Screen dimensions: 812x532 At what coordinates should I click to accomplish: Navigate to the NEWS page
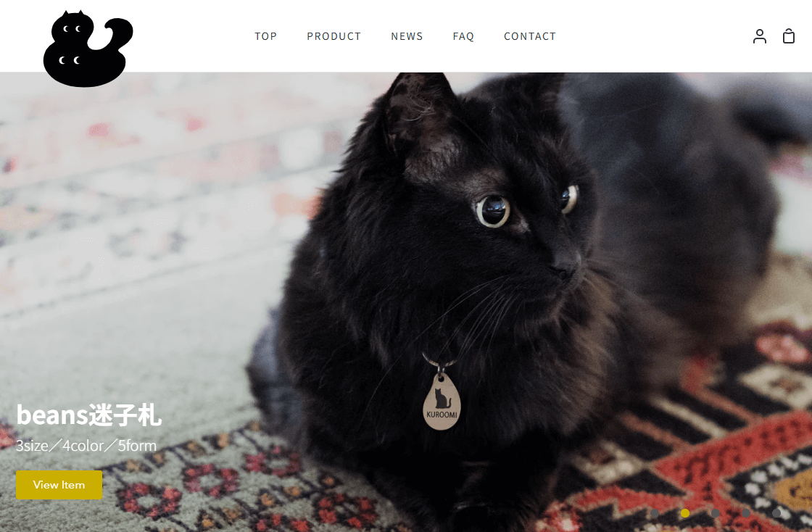pos(407,36)
